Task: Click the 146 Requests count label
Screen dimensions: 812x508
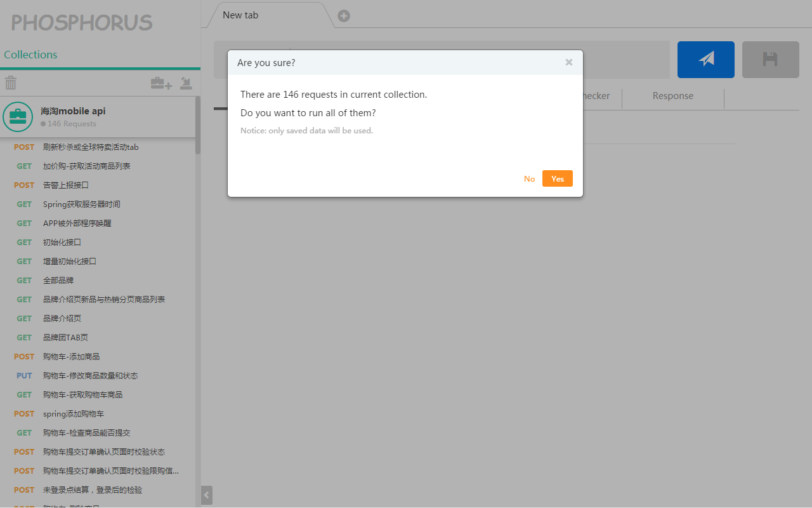Action: click(x=72, y=124)
